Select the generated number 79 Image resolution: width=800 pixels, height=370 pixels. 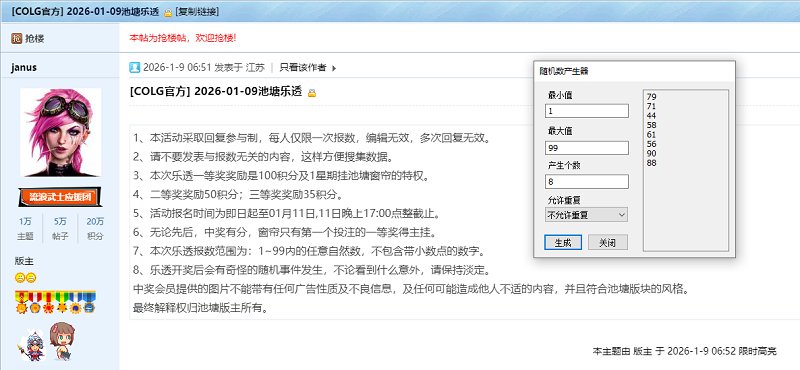coord(651,97)
